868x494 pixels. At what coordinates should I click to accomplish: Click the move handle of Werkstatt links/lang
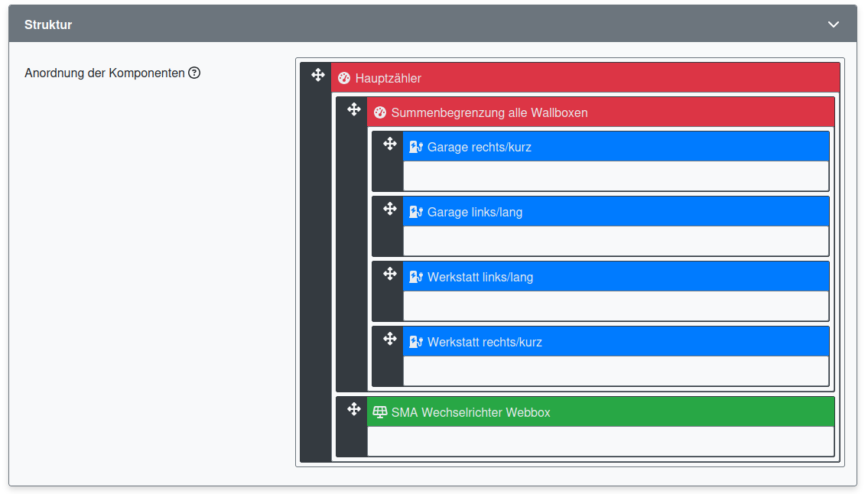click(390, 274)
